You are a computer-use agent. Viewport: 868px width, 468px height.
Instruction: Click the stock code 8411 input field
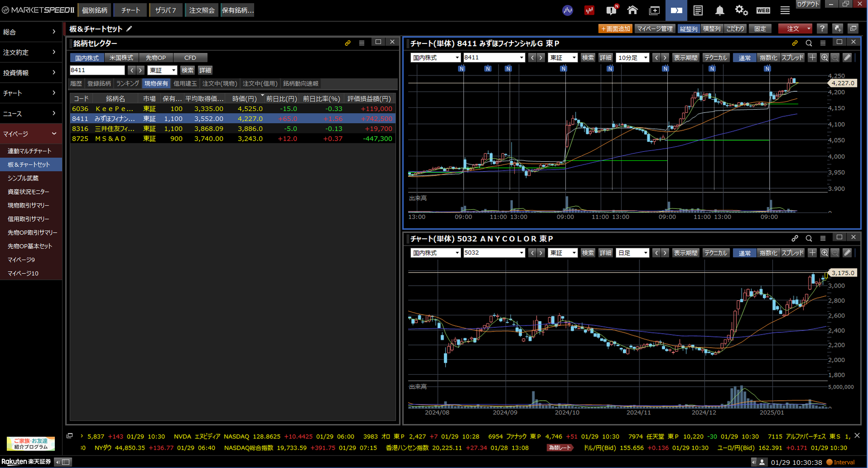coord(97,70)
